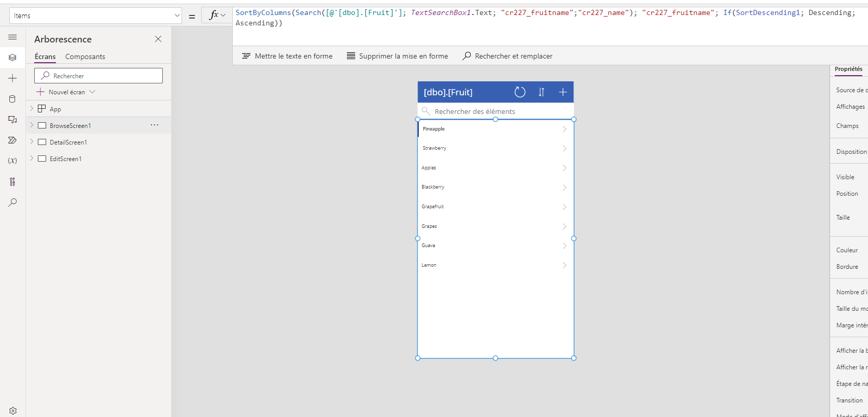Select EditScreen1 in the tree
Screen dimensions: 868x417
(x=65, y=159)
